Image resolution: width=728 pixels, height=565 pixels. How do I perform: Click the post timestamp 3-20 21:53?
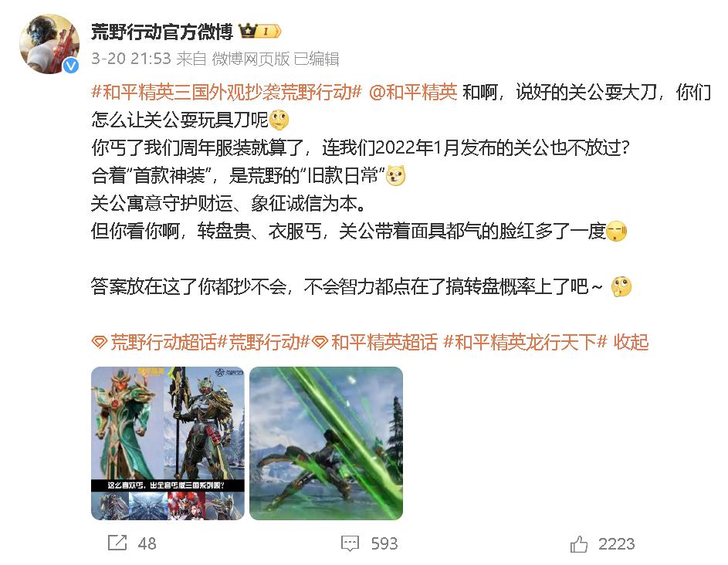click(x=131, y=59)
